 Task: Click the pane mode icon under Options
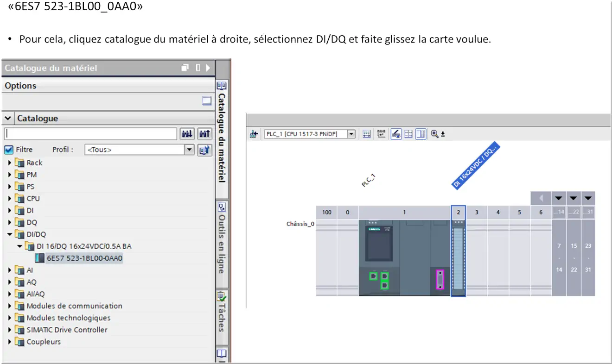pyautogui.click(x=207, y=101)
